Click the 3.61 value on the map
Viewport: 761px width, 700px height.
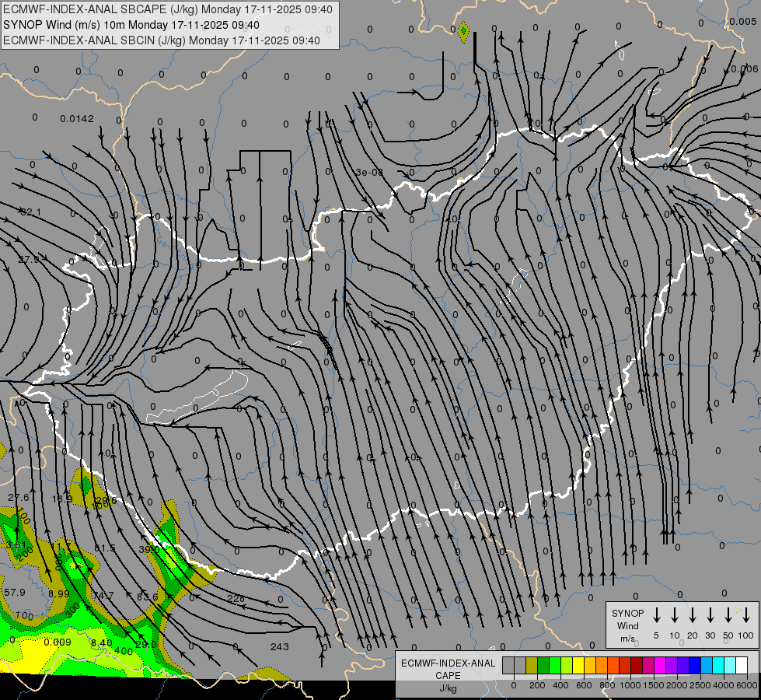(16, 545)
